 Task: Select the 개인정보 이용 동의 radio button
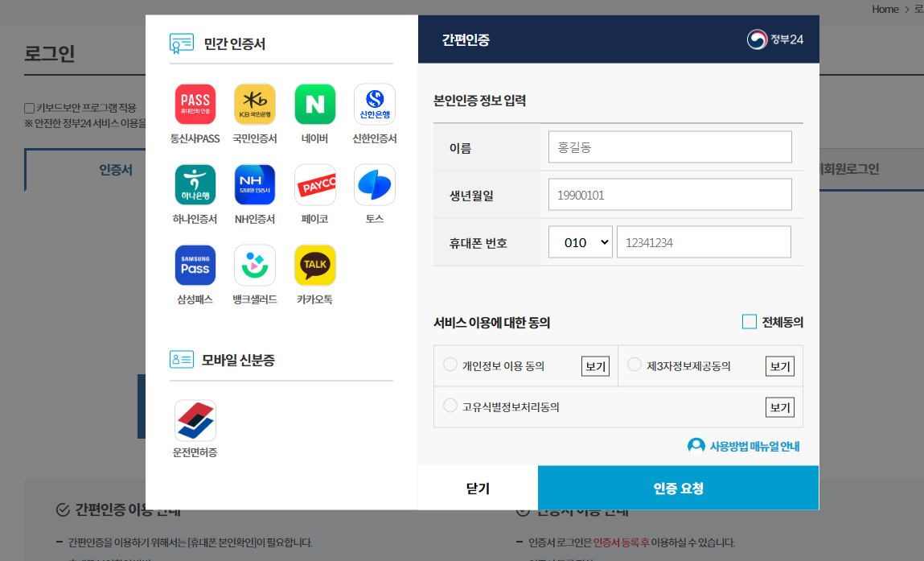click(x=450, y=365)
